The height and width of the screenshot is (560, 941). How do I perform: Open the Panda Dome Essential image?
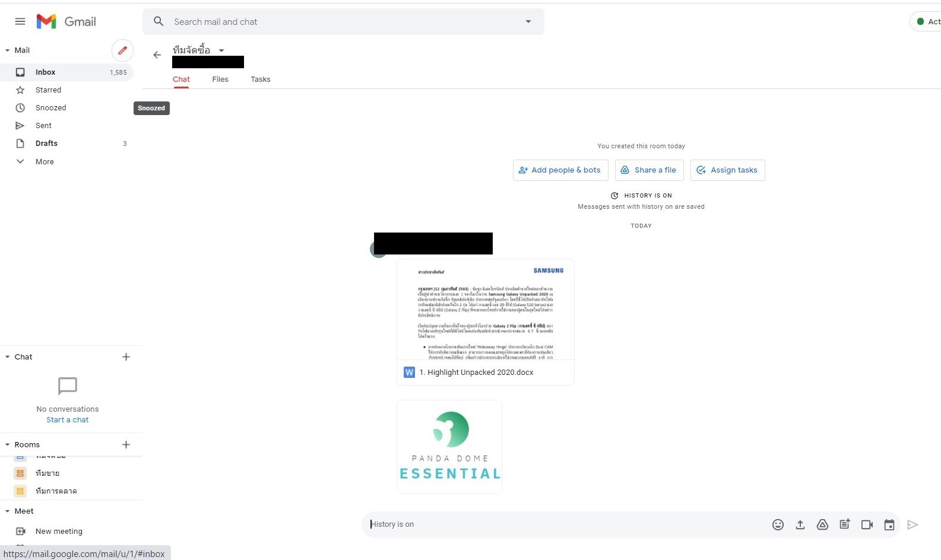[449, 447]
